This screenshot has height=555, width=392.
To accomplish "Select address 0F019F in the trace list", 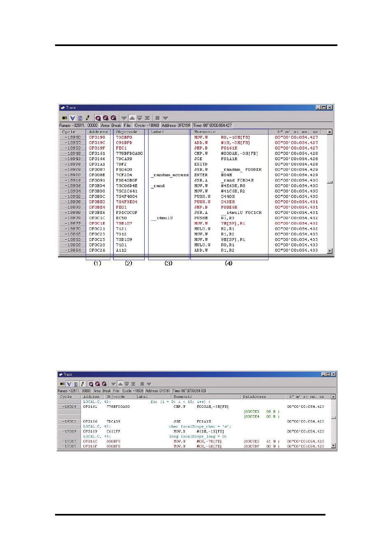I will click(97, 148).
